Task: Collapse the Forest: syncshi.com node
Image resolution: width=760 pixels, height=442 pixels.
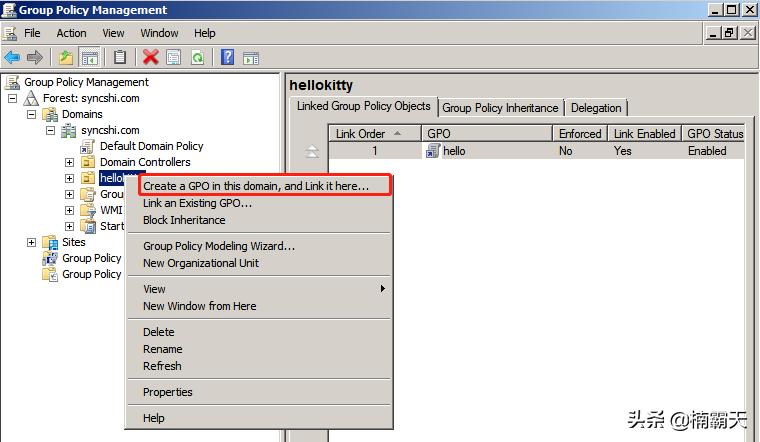Action: coord(13,98)
